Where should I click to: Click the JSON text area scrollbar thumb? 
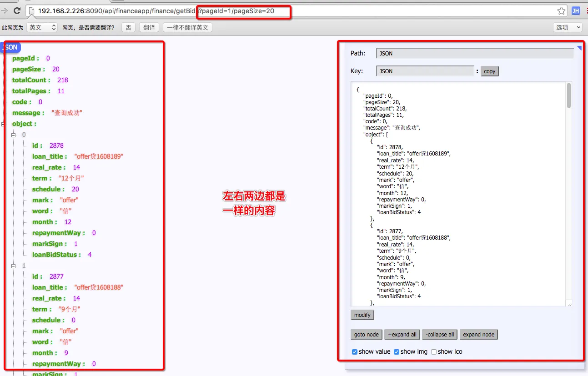[569, 96]
